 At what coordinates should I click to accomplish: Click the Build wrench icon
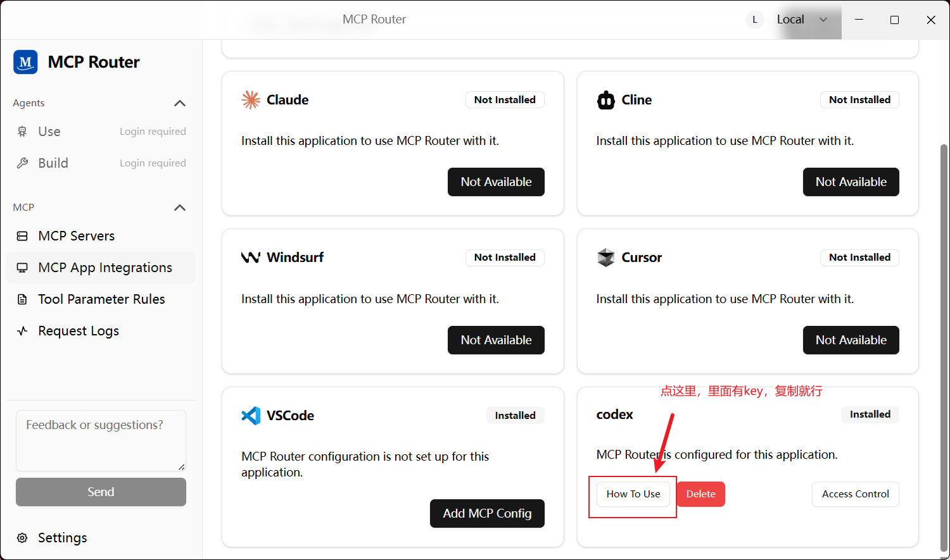pos(22,163)
